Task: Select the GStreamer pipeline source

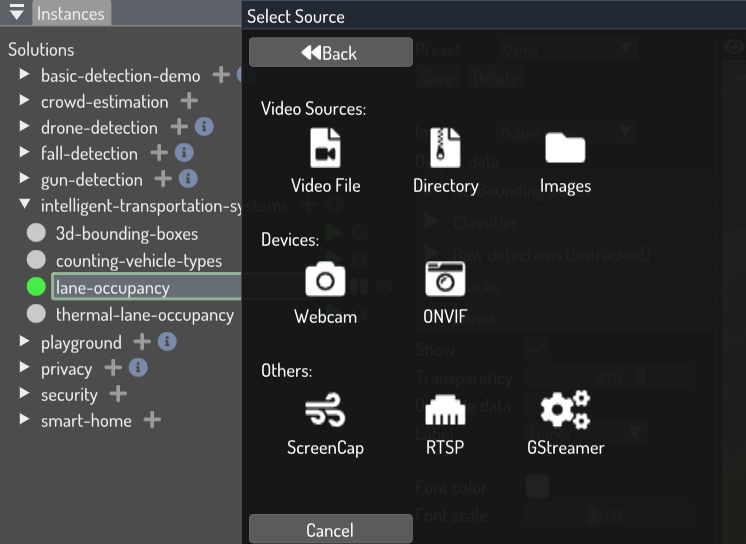Action: (565, 424)
